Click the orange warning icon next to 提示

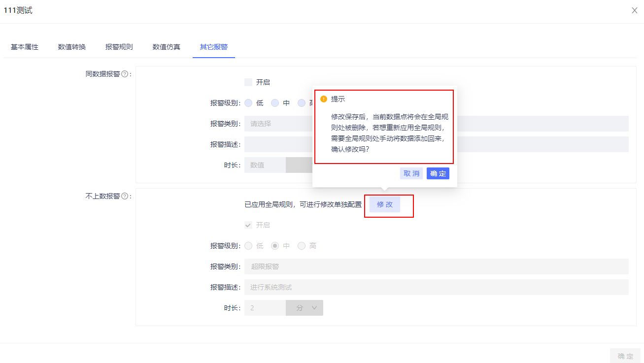click(324, 99)
